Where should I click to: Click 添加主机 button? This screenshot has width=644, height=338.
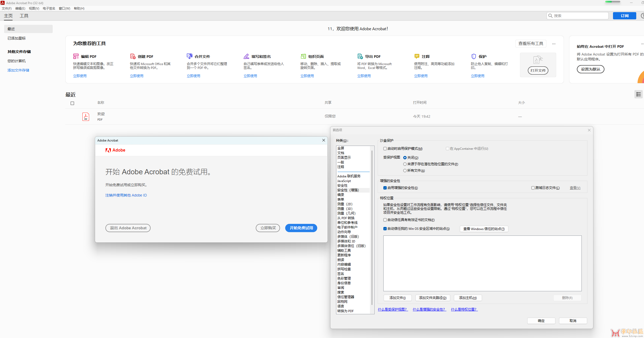click(x=468, y=298)
